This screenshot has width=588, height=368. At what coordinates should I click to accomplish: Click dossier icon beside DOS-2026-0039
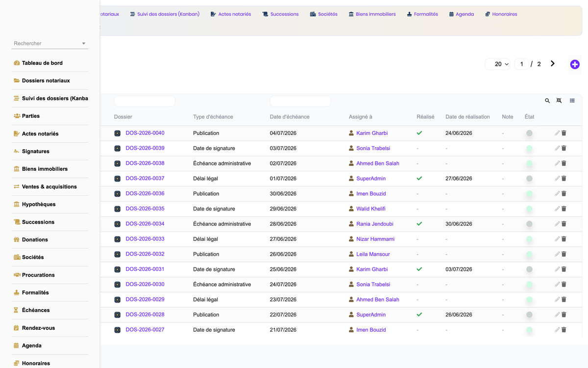(x=118, y=148)
